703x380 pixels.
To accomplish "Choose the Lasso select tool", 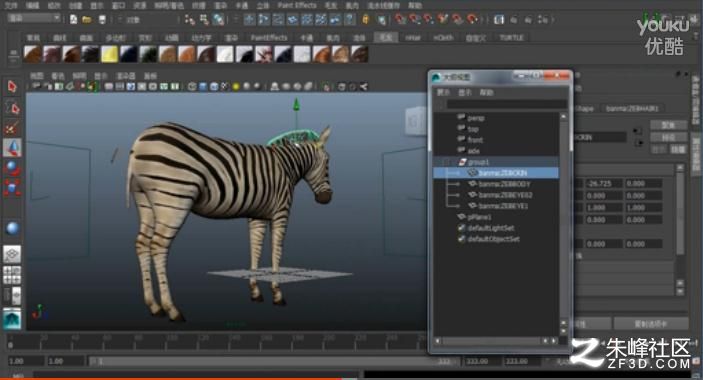I will coord(12,108).
